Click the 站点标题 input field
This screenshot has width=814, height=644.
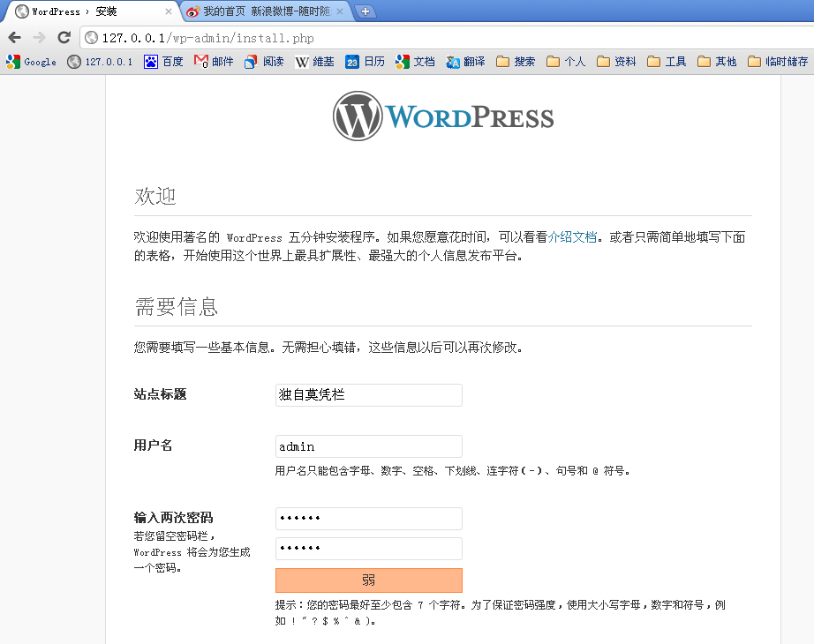(x=368, y=395)
